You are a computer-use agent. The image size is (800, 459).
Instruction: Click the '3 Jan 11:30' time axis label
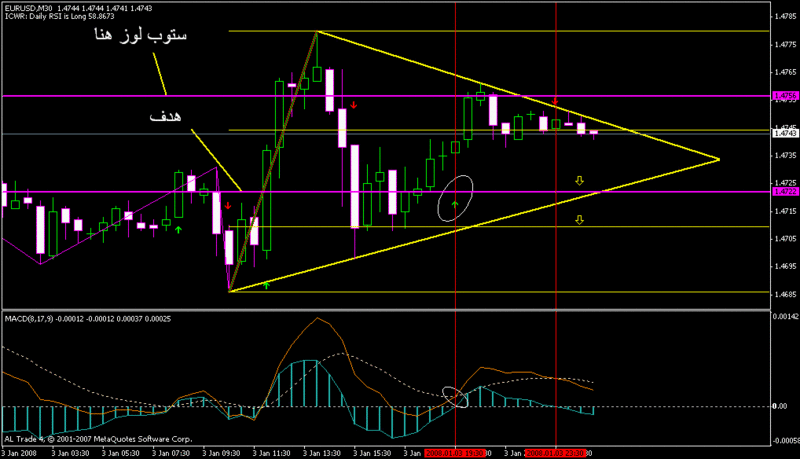click(271, 453)
